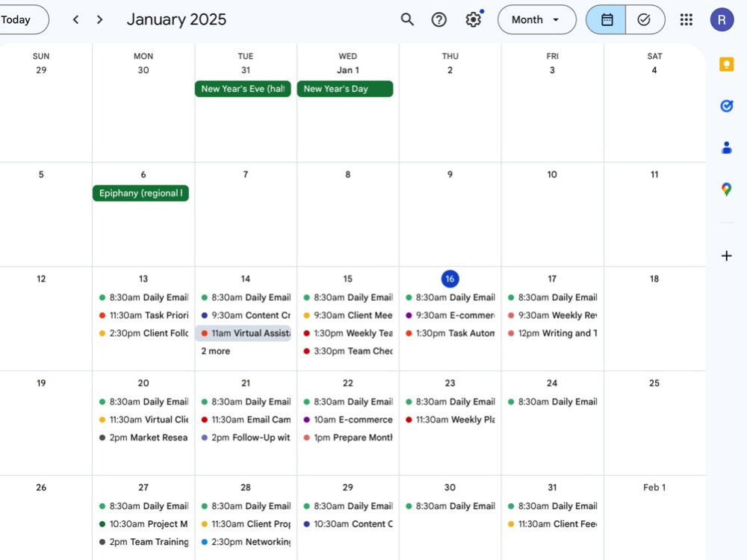Switch to Calendar view toggle
Screen dimensions: 747x560
coord(606,19)
